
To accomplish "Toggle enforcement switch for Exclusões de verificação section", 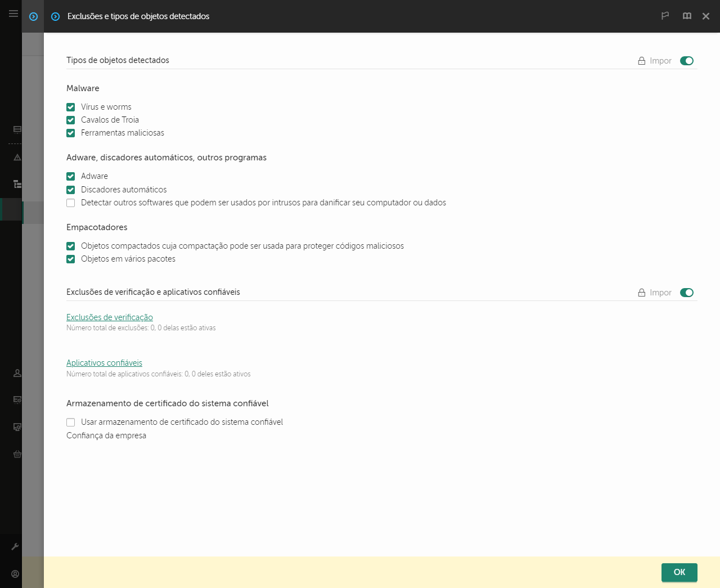I will [687, 292].
